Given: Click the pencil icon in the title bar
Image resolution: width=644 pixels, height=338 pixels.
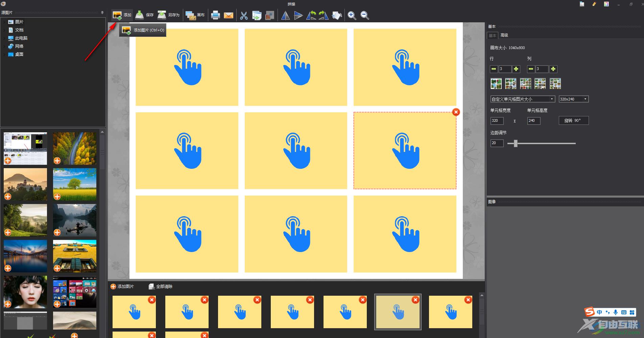Looking at the screenshot, I should click(594, 4).
